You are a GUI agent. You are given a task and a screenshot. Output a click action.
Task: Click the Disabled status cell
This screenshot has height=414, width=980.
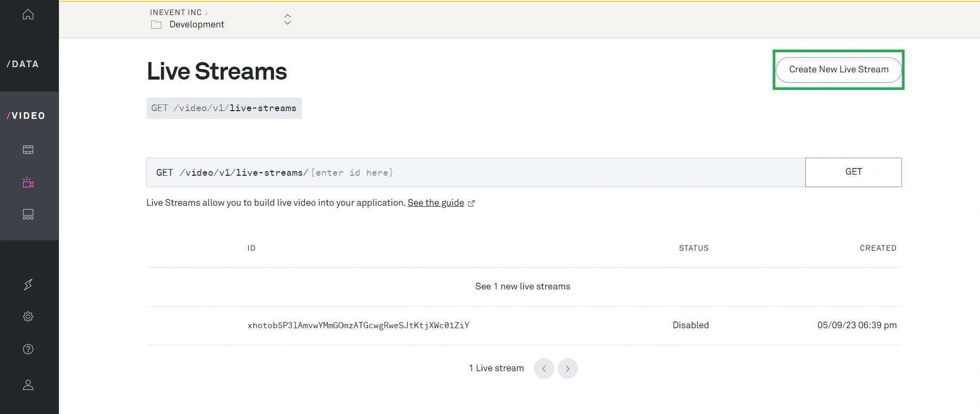point(691,325)
